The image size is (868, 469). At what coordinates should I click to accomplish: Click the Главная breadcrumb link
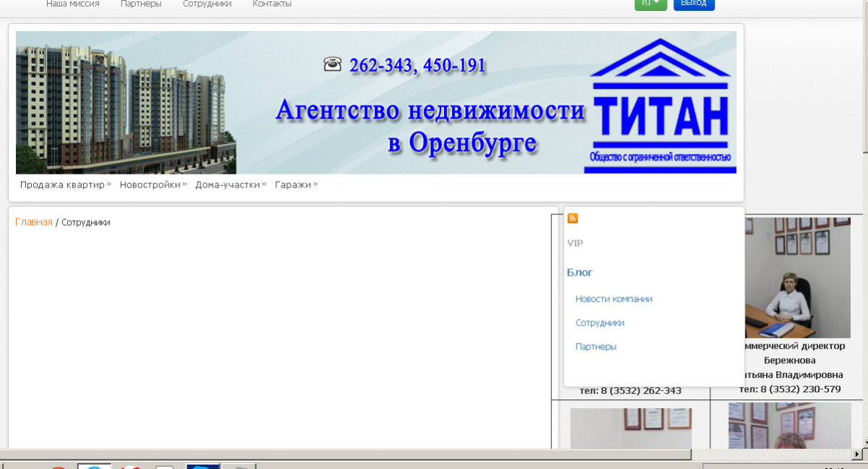point(34,222)
